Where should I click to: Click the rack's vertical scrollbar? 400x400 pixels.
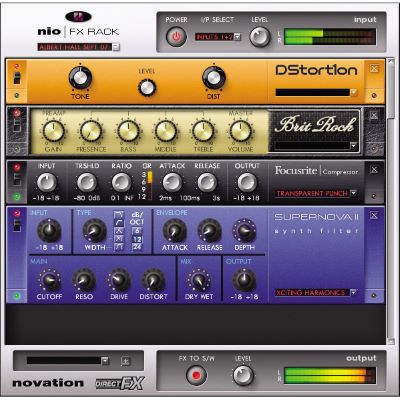[x=390, y=201]
